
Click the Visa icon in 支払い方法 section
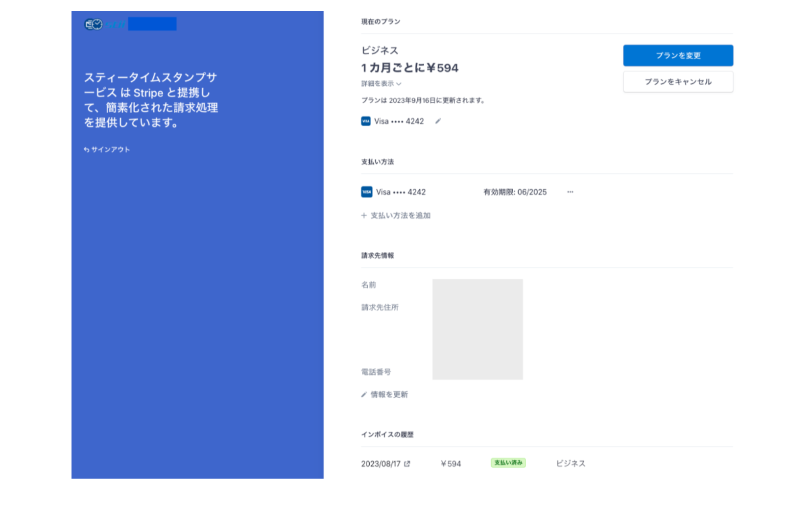pos(367,192)
